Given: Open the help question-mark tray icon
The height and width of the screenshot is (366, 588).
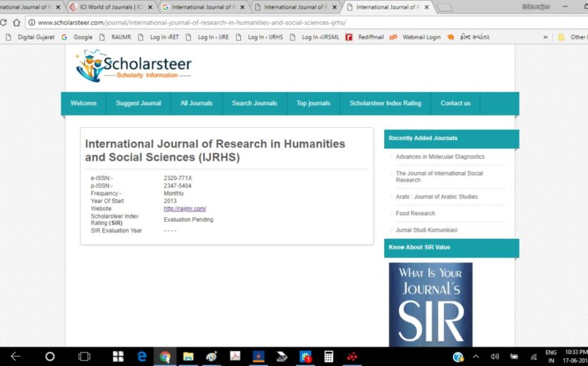Looking at the screenshot, I should [458, 357].
